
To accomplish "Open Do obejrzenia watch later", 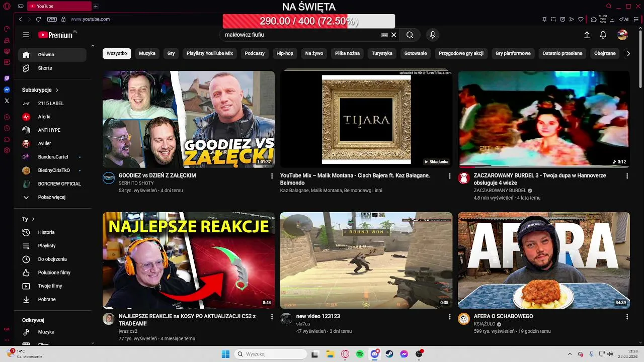I will (52, 259).
